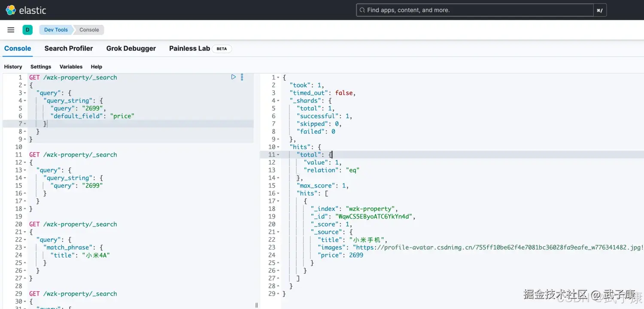Collapse the "hits" object on response line 10
Screen dimensions: 644x309
pos(277,147)
